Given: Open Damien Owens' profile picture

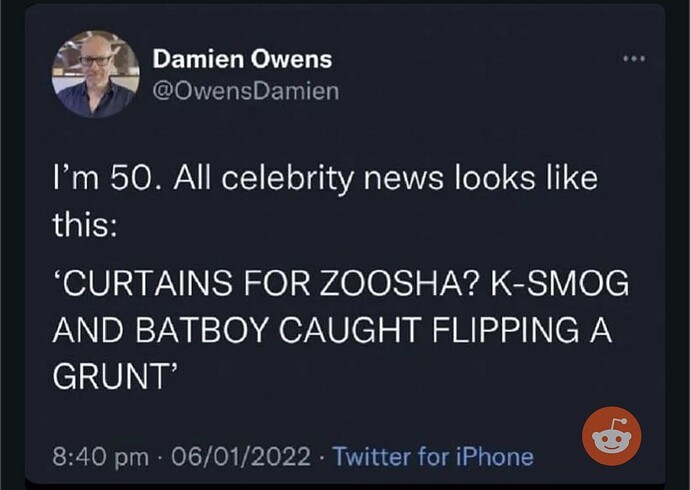Looking at the screenshot, I should pos(96,74).
